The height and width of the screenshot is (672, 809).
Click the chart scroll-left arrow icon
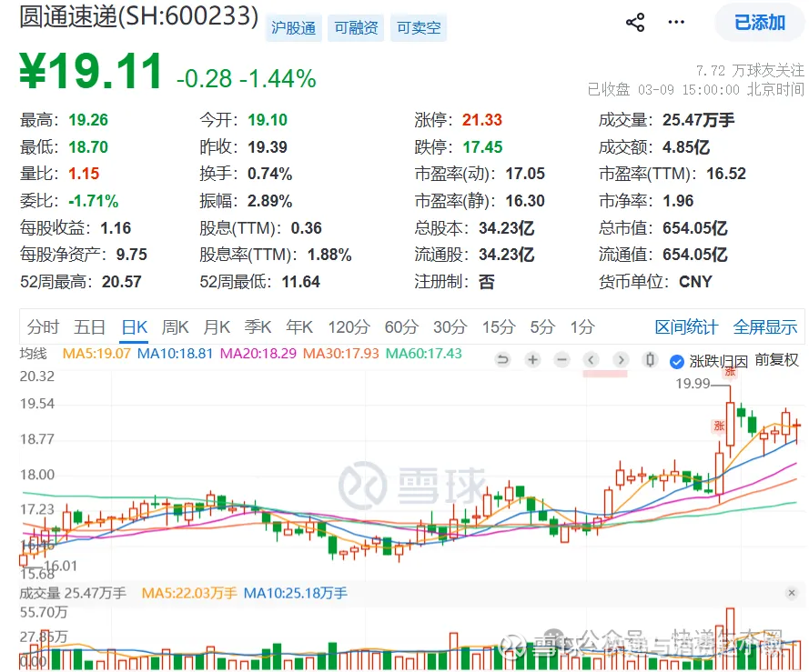coord(592,359)
